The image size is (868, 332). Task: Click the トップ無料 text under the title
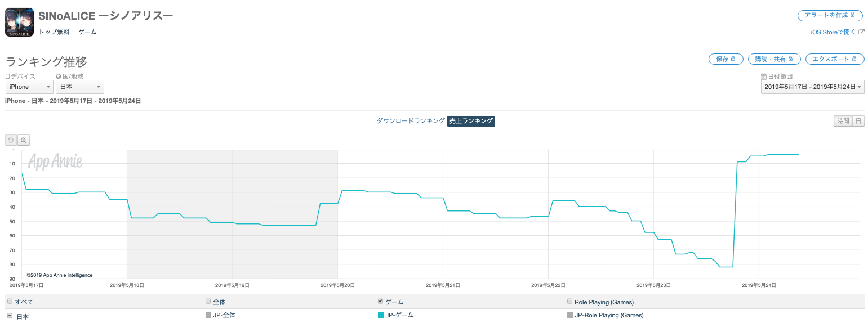[x=54, y=32]
